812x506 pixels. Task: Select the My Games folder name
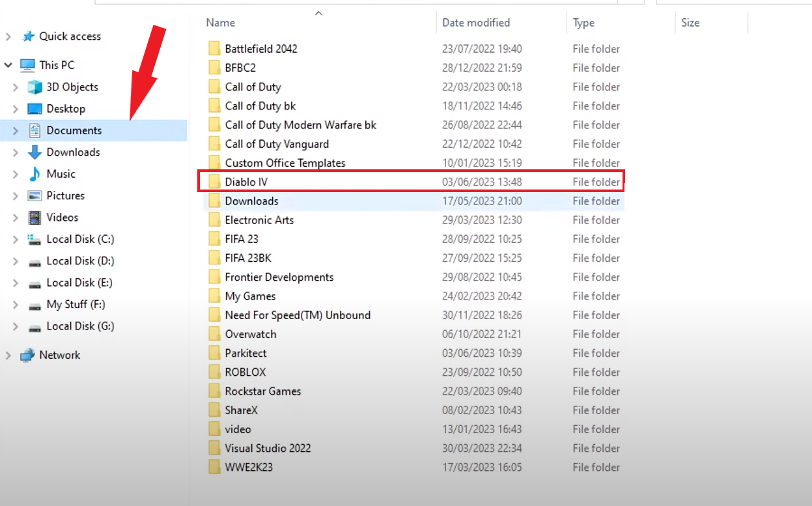point(250,296)
